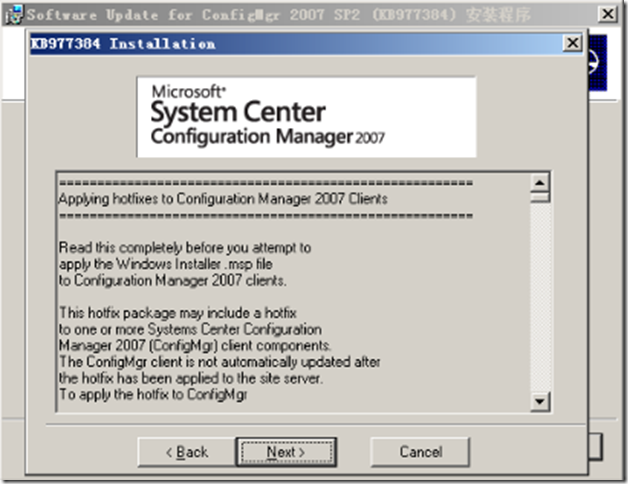Image resolution: width=628 pixels, height=484 pixels.
Task: Click the scrollbar track below the thumb
Action: pyautogui.click(x=540, y=296)
